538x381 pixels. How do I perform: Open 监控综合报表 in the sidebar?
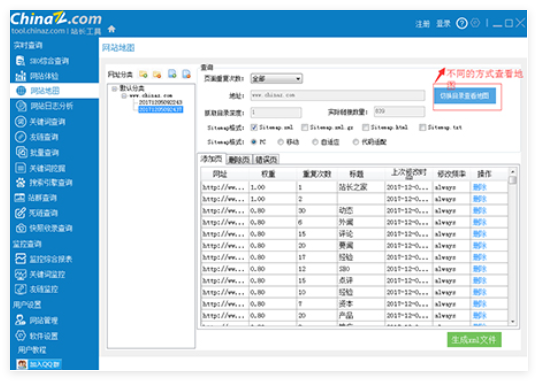pyautogui.click(x=44, y=259)
